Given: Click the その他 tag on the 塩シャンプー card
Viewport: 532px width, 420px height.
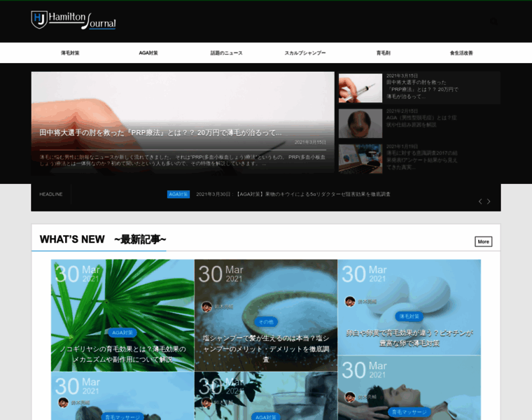Looking at the screenshot, I should click(266, 322).
